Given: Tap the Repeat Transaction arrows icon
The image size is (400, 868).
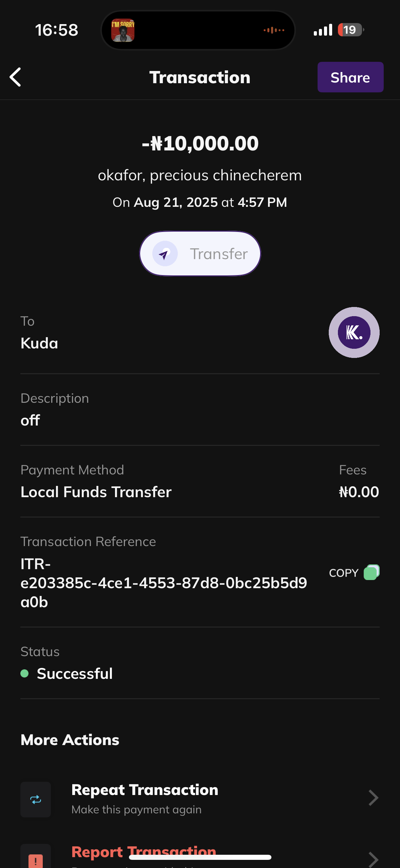Looking at the screenshot, I should (x=36, y=799).
